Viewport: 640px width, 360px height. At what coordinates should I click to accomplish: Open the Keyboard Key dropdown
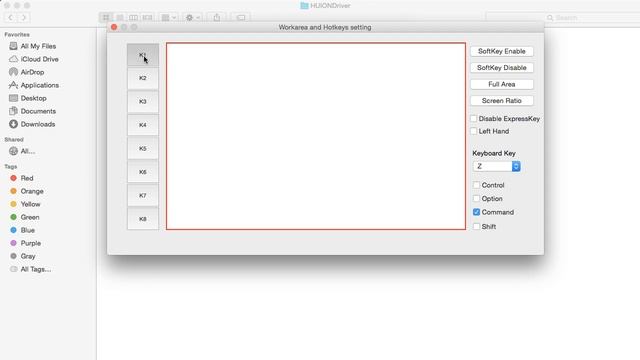[496, 166]
